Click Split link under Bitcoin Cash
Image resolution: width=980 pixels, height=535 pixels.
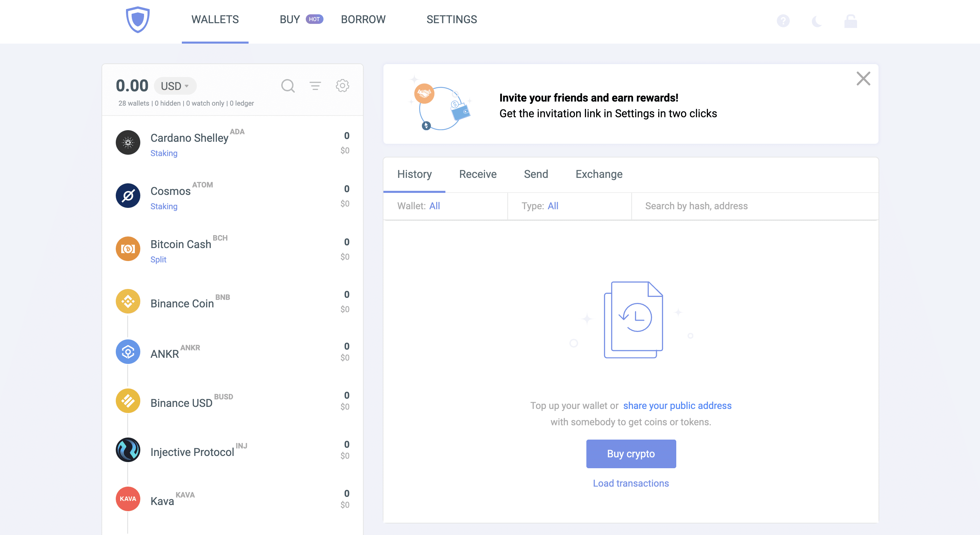[158, 259]
